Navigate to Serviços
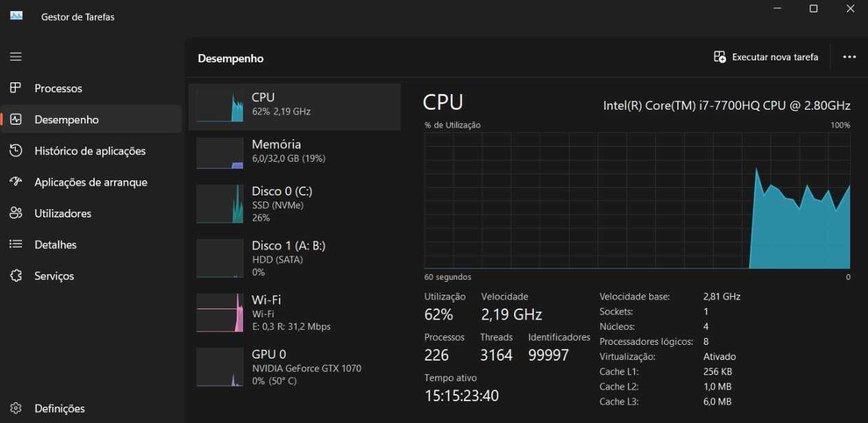 pyautogui.click(x=92, y=276)
